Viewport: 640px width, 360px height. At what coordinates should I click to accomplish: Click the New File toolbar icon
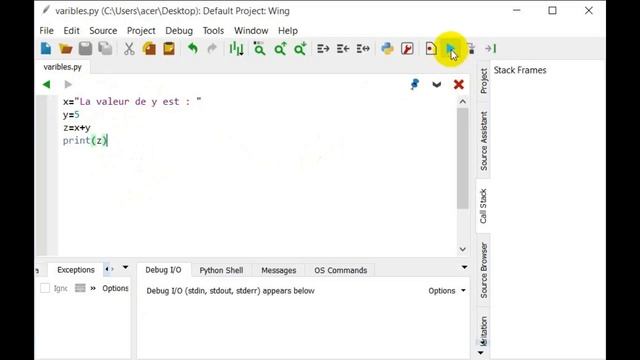click(46, 49)
